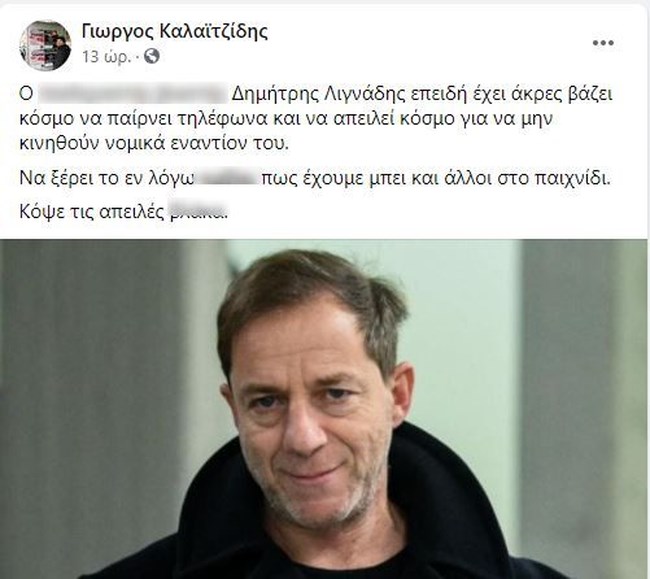Click the sentence 'Κόψε τις απειλές'

click(92, 211)
